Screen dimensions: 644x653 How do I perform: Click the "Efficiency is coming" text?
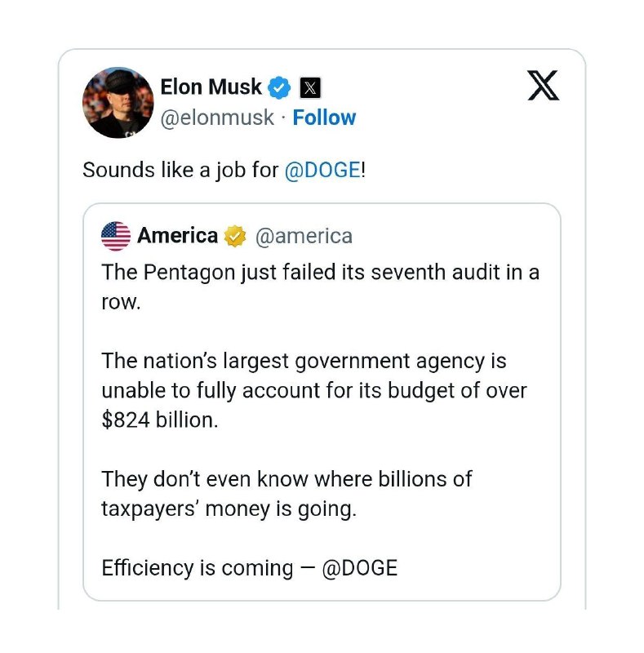[197, 568]
